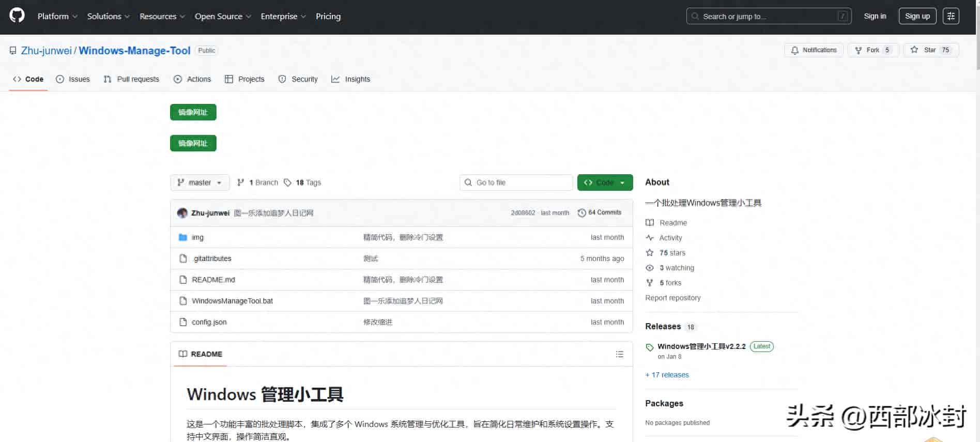
Task: Open the img folder
Action: click(x=197, y=237)
